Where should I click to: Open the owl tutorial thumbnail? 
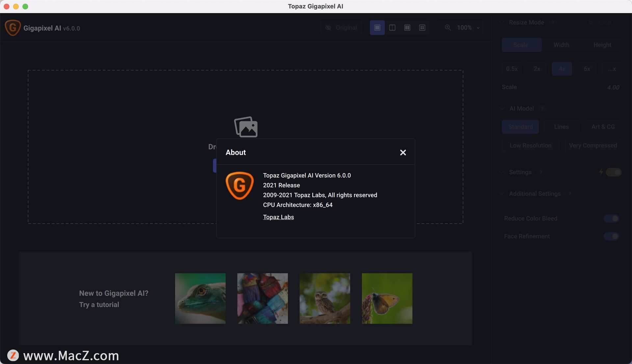point(325,298)
